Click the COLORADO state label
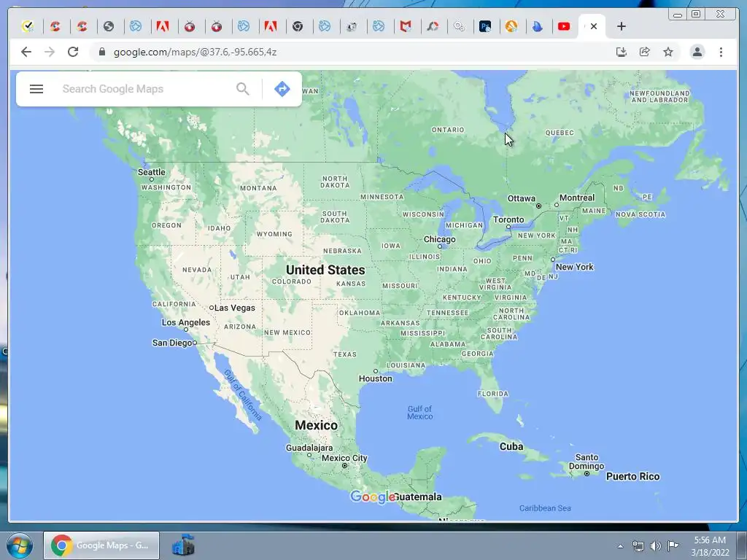Viewport: 747px width, 560px height. tap(292, 281)
